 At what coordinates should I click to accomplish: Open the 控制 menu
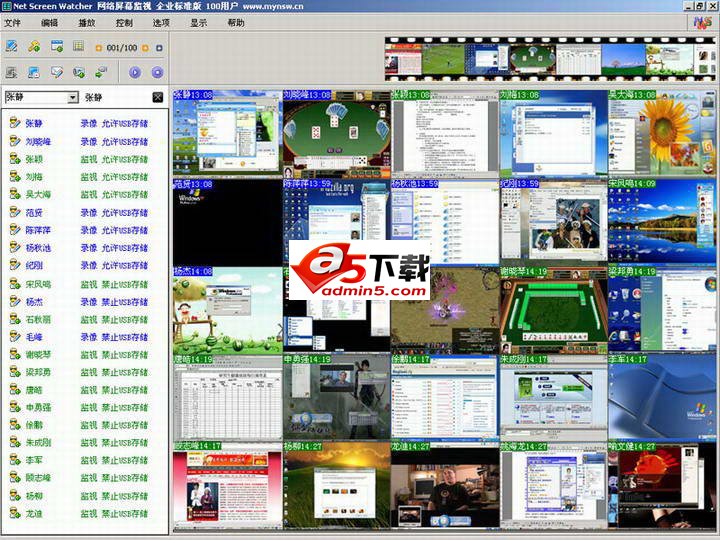click(124, 22)
